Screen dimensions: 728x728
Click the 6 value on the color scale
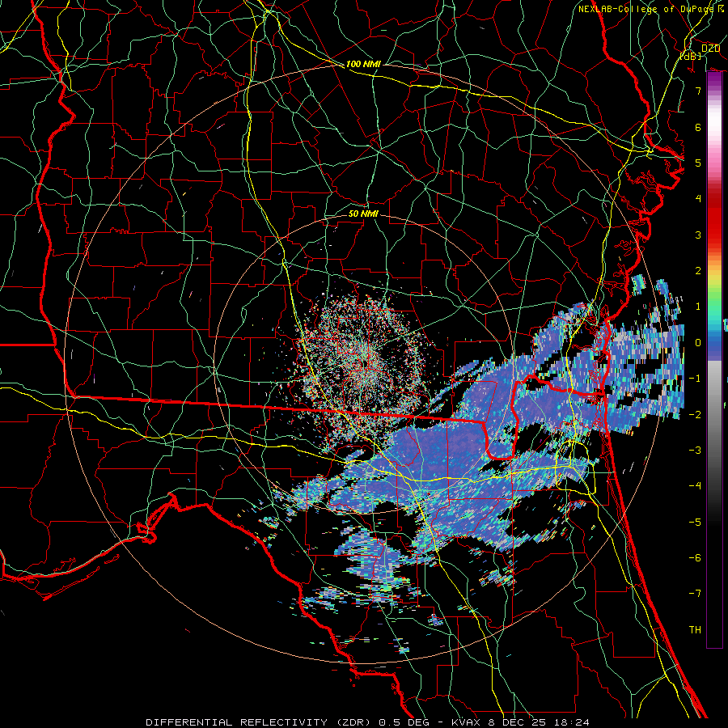tap(698, 127)
